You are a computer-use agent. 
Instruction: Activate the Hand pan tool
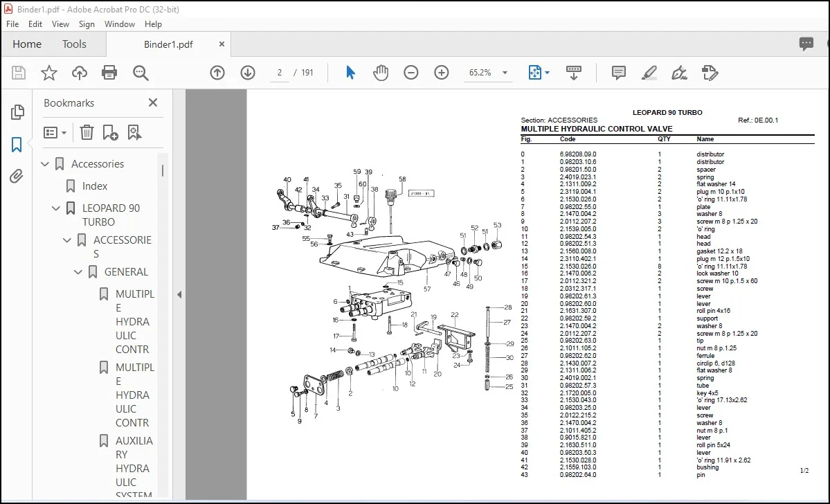pos(380,73)
